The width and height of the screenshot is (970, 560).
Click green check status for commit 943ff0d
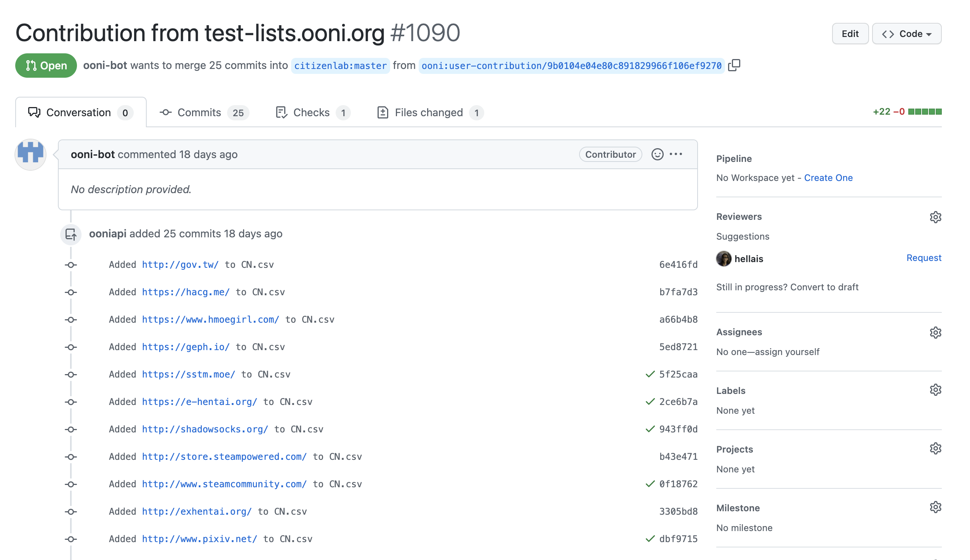(650, 429)
